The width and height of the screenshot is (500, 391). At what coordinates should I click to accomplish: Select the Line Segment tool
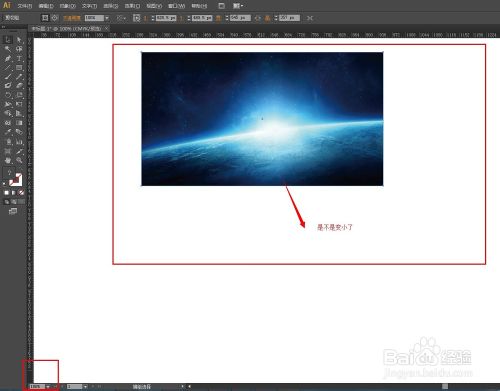click(x=8, y=68)
